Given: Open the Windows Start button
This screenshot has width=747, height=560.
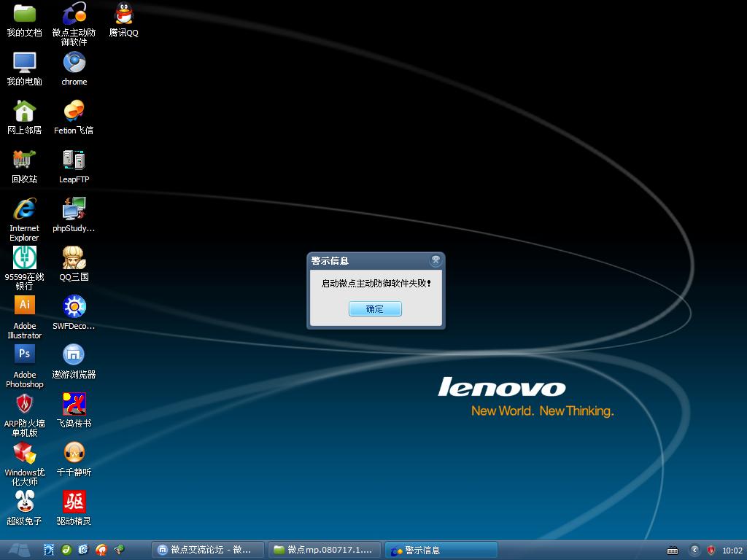Looking at the screenshot, I should click(x=19, y=550).
